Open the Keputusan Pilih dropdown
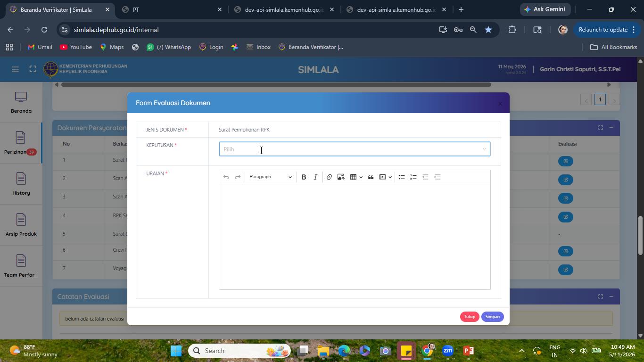The height and width of the screenshot is (362, 644). tap(355, 149)
